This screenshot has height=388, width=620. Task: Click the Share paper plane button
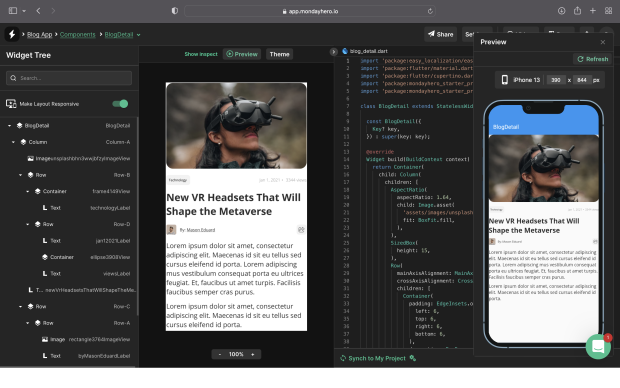click(x=440, y=34)
